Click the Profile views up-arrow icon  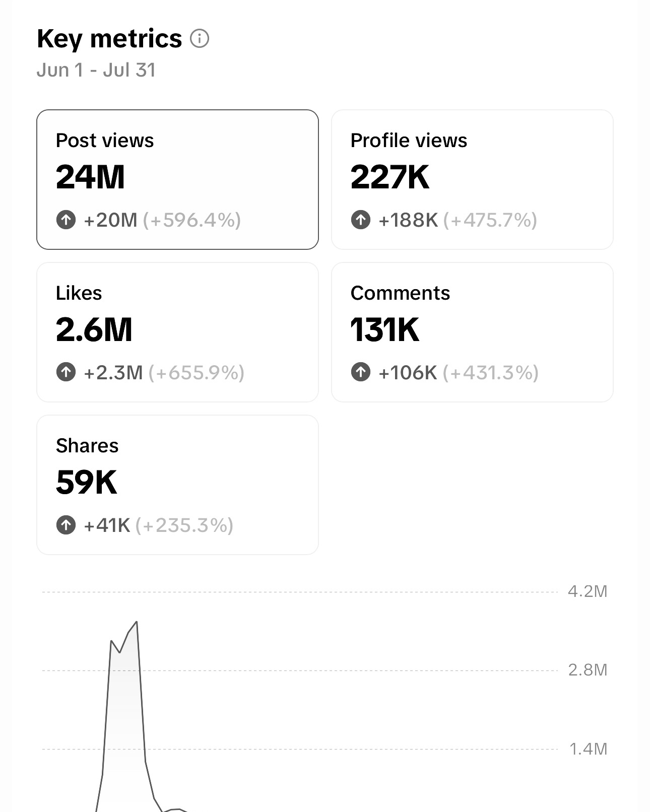point(360,220)
